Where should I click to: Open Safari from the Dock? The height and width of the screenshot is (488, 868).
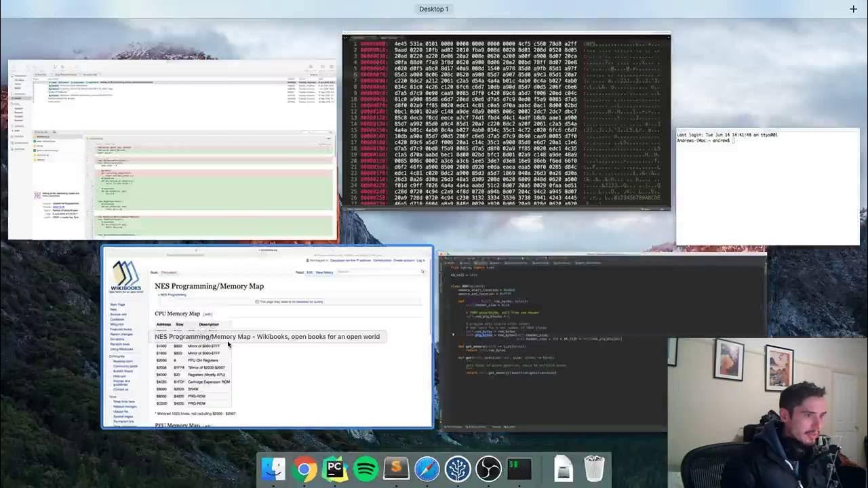pos(427,469)
